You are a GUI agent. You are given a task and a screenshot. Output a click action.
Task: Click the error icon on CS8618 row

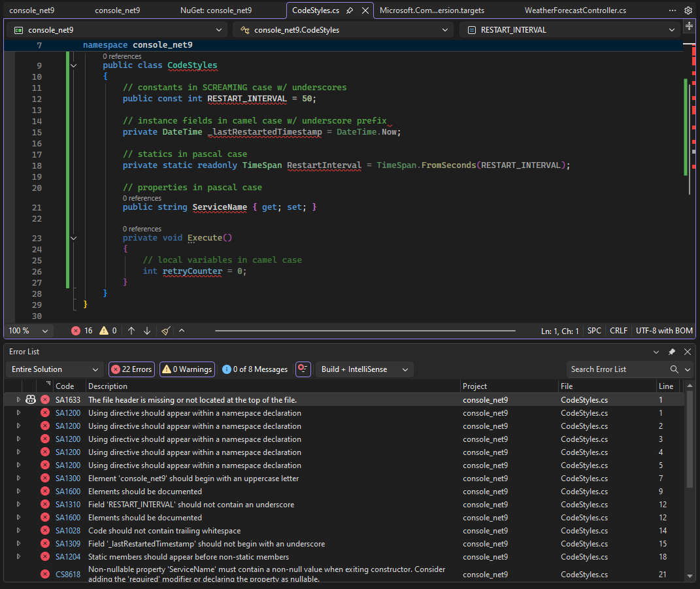point(45,574)
